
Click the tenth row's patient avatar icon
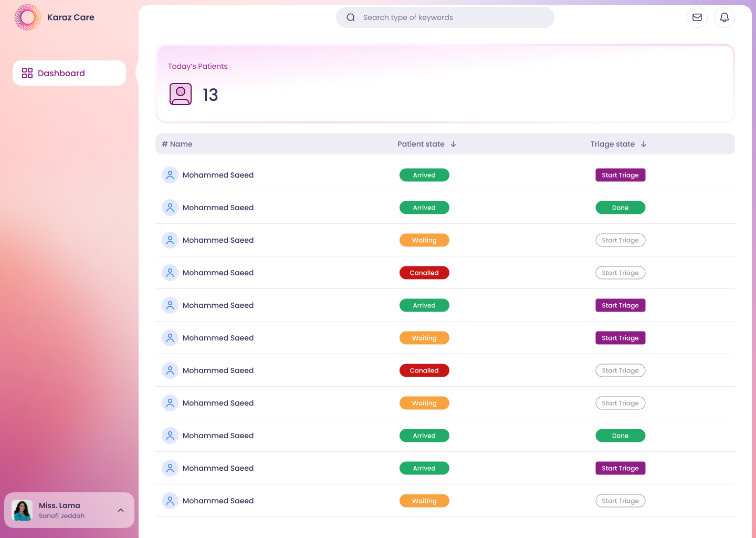pyautogui.click(x=170, y=468)
